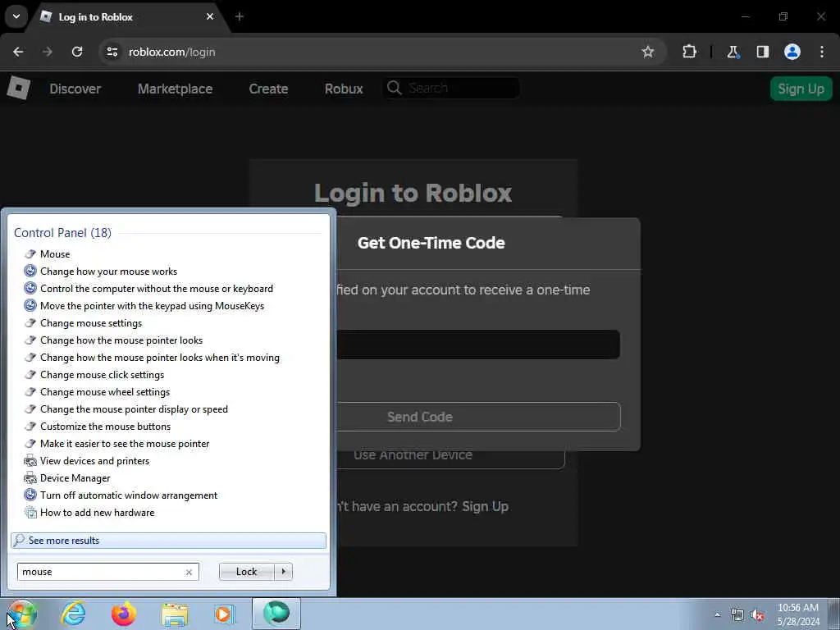Launch Firefox from the taskbar
The width and height of the screenshot is (840, 630).
(x=124, y=614)
